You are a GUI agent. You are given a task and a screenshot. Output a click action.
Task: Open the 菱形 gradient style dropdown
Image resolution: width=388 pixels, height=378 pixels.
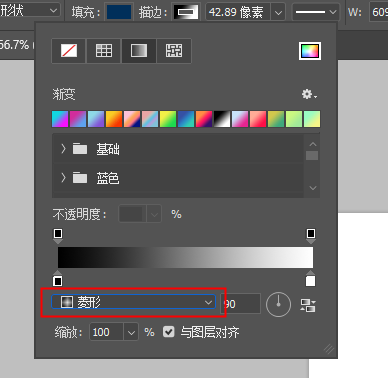coord(133,302)
